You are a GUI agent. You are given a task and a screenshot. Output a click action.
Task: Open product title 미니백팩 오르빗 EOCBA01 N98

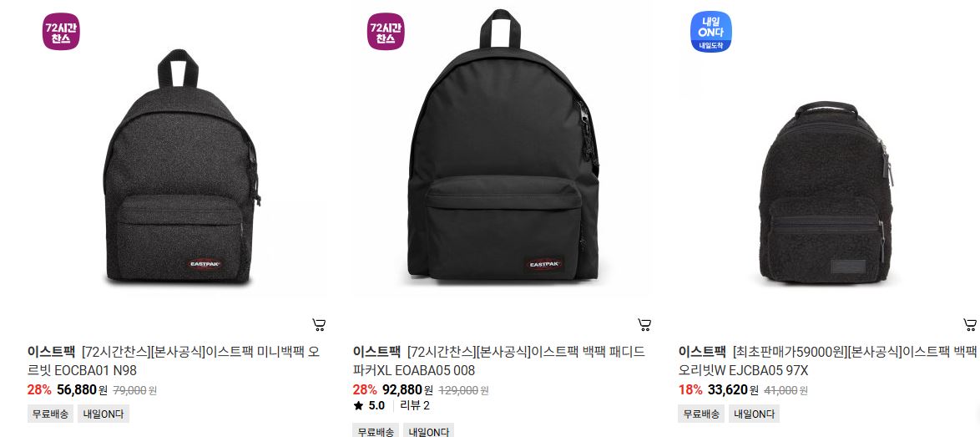[173, 361]
